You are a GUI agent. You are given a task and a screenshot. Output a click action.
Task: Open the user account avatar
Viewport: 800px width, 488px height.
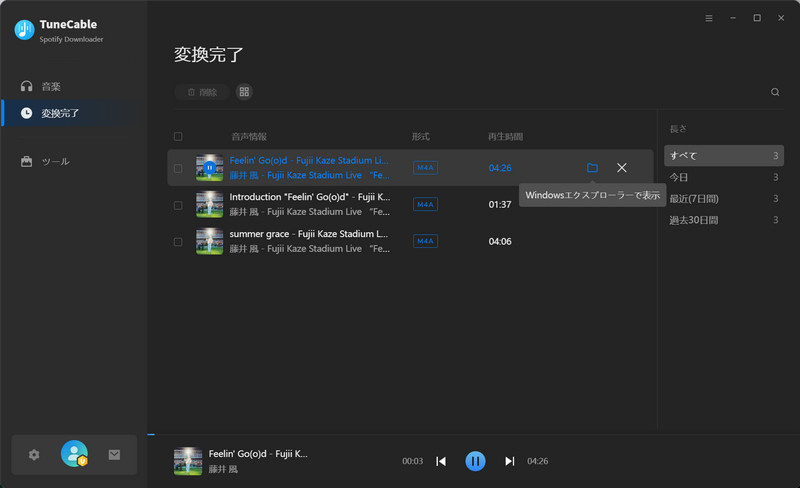74,453
